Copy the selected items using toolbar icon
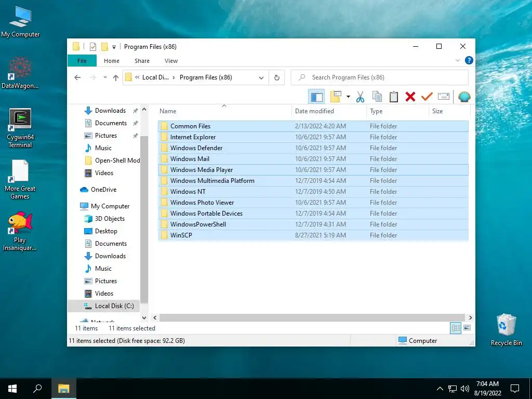532x399 pixels. pyautogui.click(x=377, y=97)
